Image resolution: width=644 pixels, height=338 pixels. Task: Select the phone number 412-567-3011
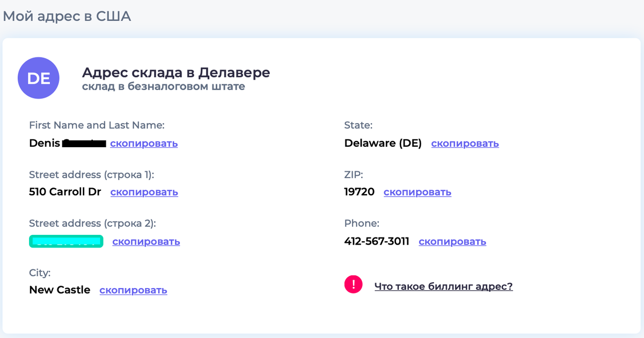tap(377, 241)
